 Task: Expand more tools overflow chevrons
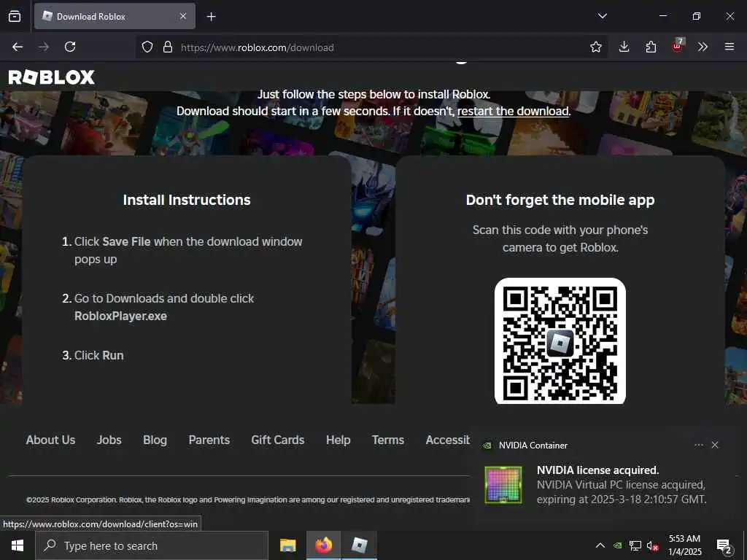(703, 47)
